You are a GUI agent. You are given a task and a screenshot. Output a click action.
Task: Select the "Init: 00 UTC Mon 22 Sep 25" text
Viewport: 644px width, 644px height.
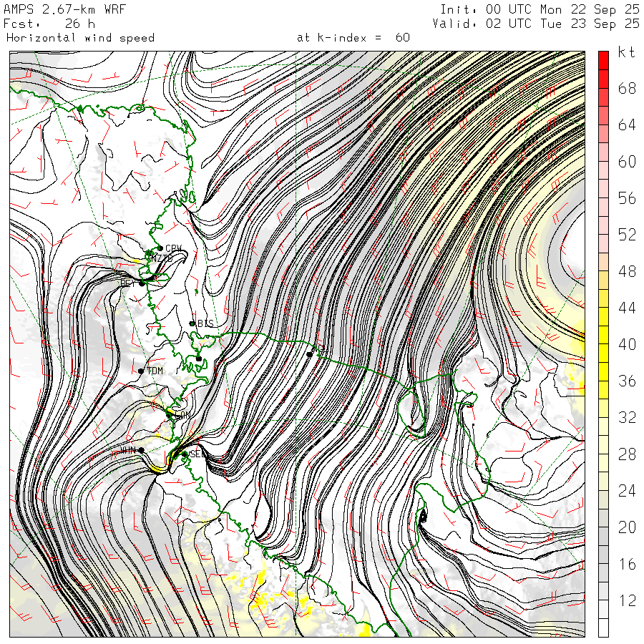click(x=540, y=9)
